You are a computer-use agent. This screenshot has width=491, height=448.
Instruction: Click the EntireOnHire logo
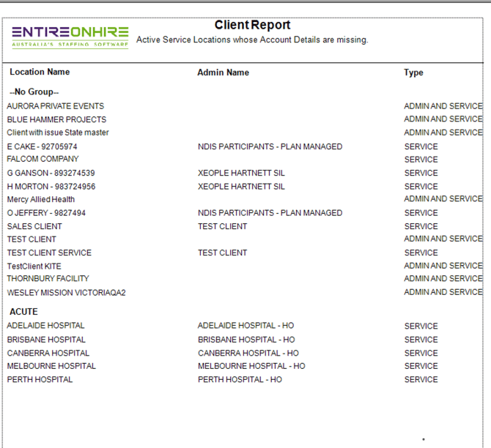click(70, 37)
